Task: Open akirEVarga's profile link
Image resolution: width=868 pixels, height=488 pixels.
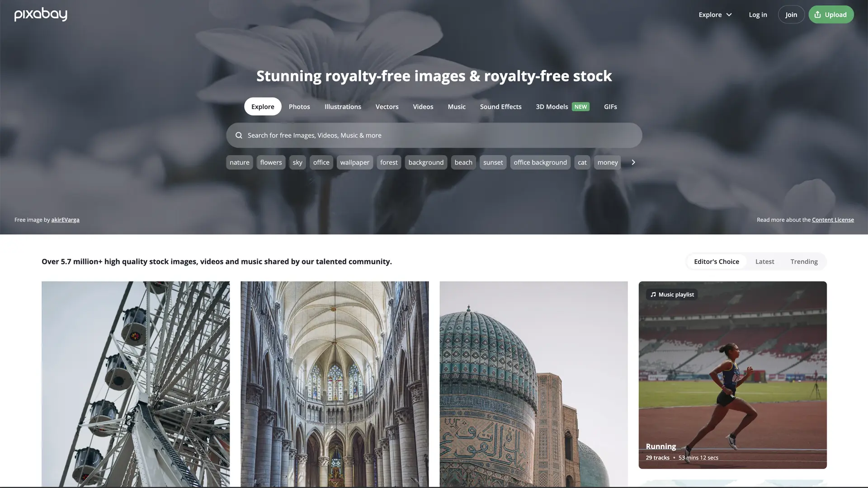Action: click(x=65, y=220)
